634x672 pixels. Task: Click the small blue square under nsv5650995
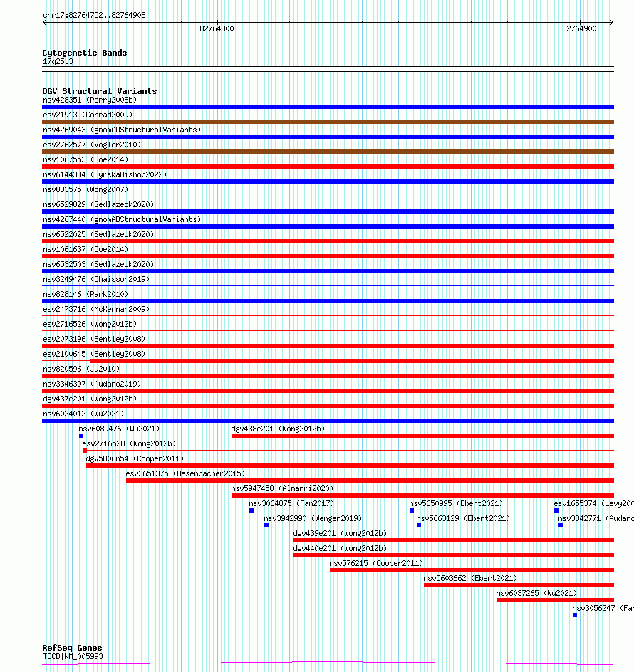pyautogui.click(x=412, y=510)
